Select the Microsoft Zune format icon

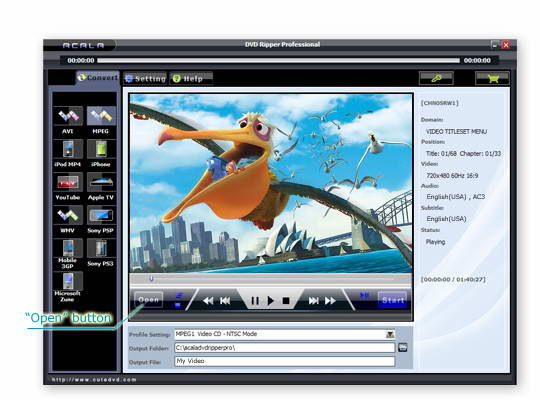point(68,281)
